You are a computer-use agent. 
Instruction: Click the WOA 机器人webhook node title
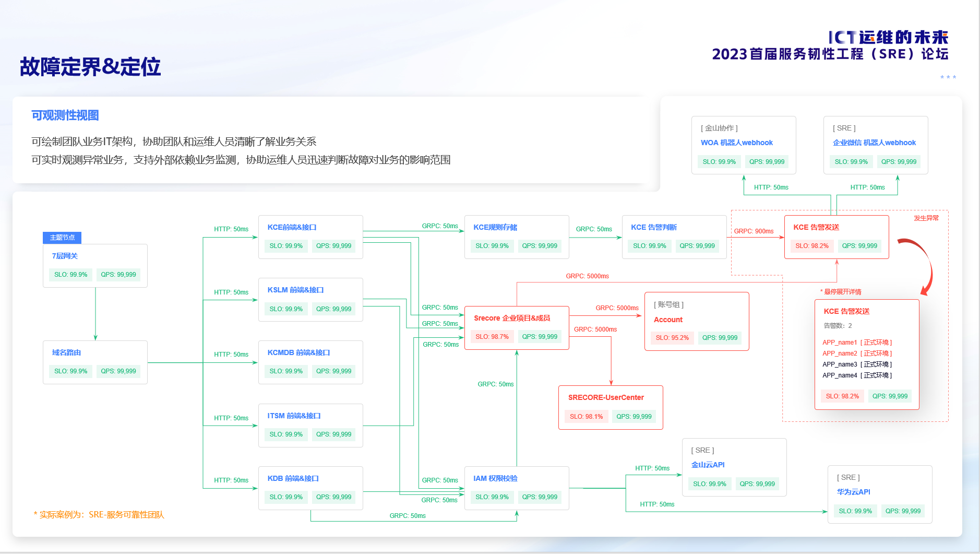coord(736,143)
